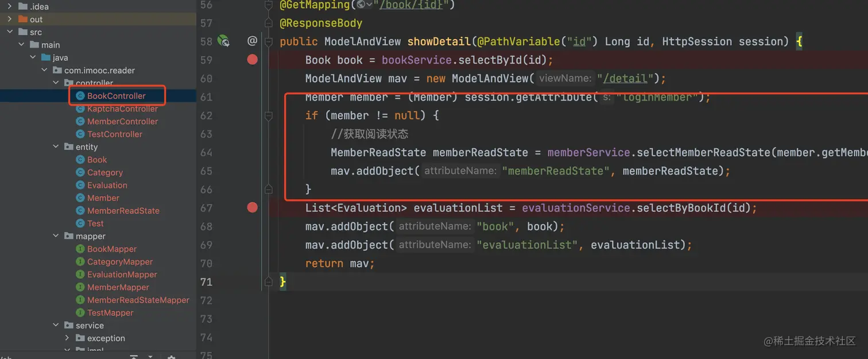The width and height of the screenshot is (868, 359).
Task: Click the EvaluationMapper interface icon
Action: point(80,275)
